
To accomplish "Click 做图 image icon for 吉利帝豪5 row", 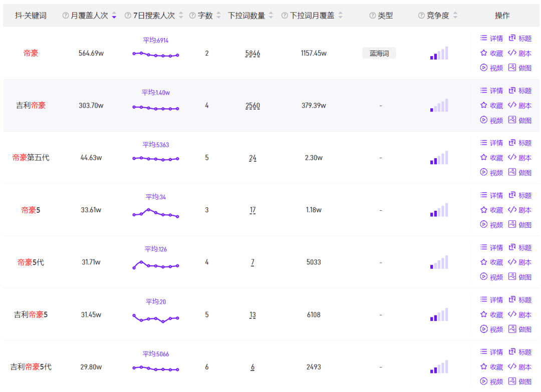I will [512, 329].
